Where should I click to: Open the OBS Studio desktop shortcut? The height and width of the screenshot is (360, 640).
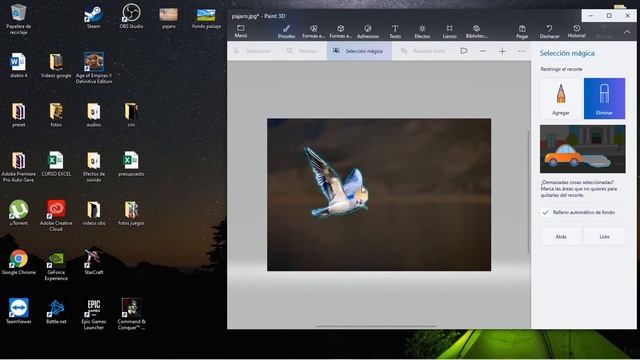[131, 16]
